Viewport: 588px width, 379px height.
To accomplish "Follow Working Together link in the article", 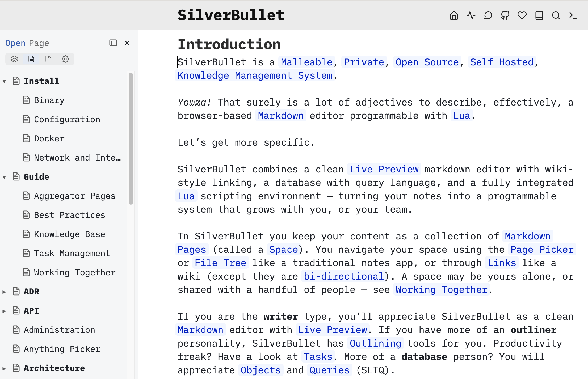I will point(441,290).
